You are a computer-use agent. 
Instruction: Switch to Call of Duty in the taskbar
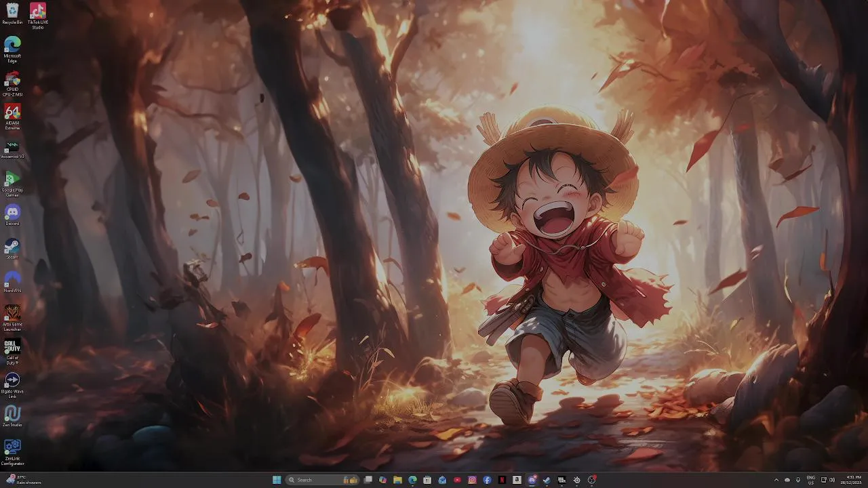coord(561,480)
